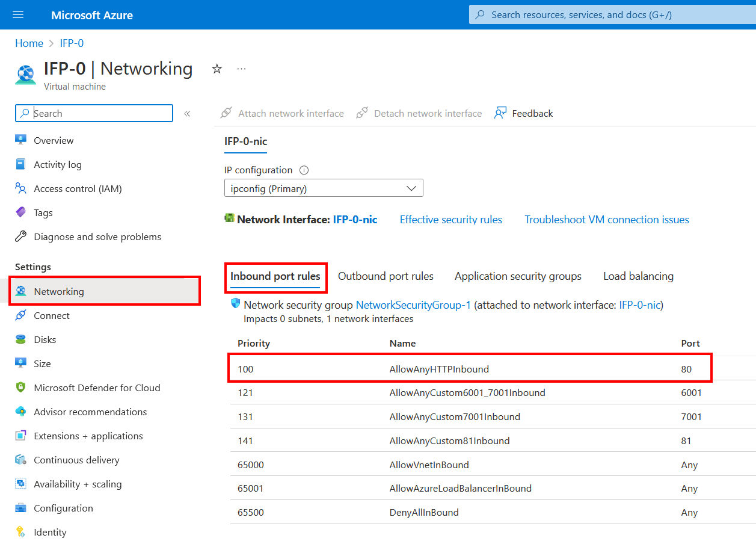This screenshot has width=756, height=544.
Task: Open Effective security rules link
Action: (x=451, y=220)
